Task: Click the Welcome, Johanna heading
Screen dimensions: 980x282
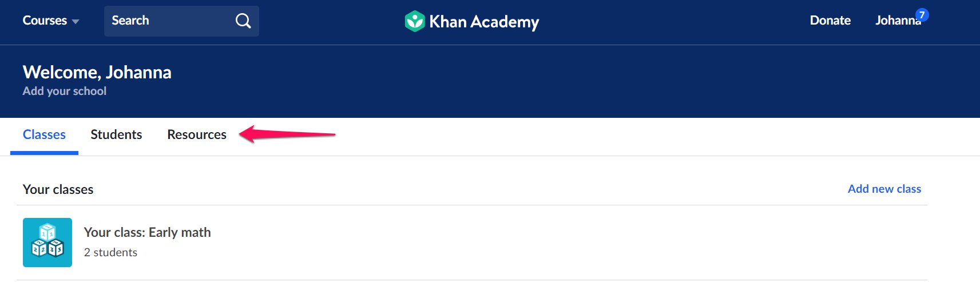Action: tap(97, 72)
